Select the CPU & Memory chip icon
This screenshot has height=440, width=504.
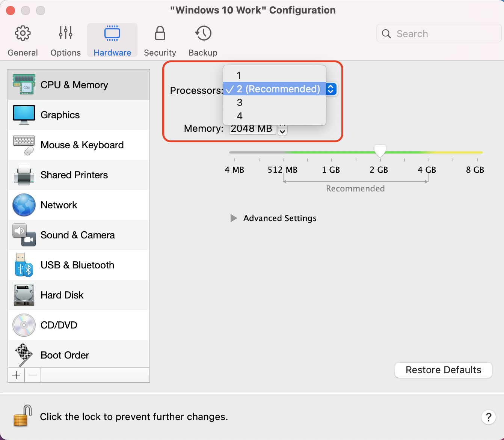(x=24, y=84)
